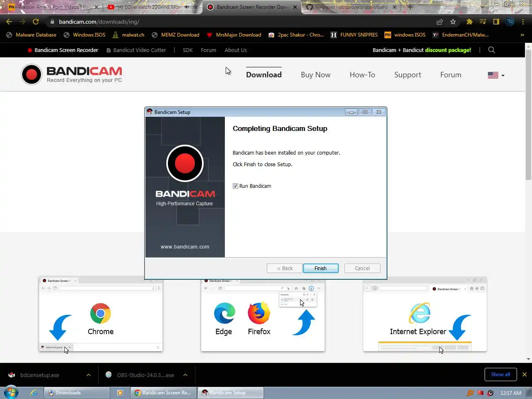
Task: Click the magnifier tray icon in system tray
Action: point(470,393)
